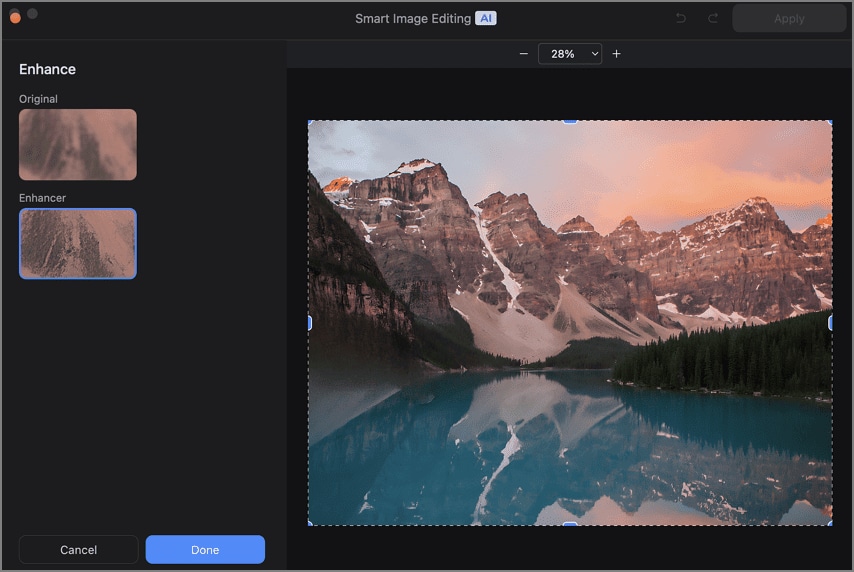Click the top center crop handle
The image size is (854, 572).
tap(570, 121)
